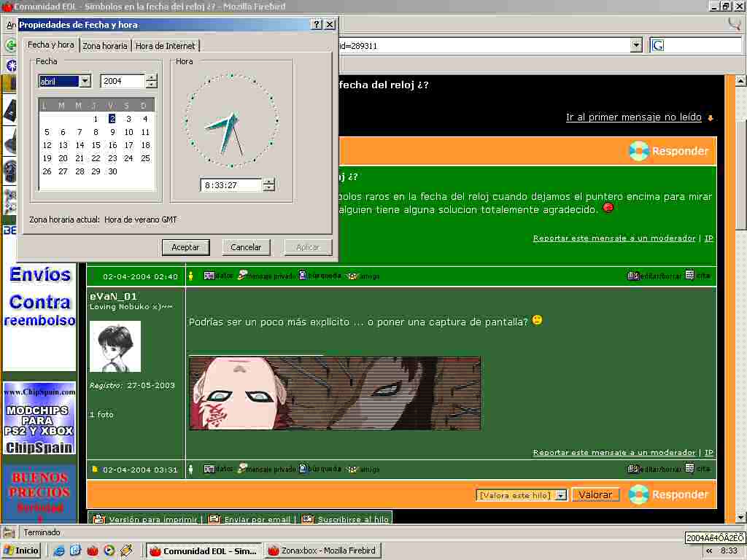Open the Inicio start menu
Viewport: 747px width, 560px height.
tap(21, 551)
